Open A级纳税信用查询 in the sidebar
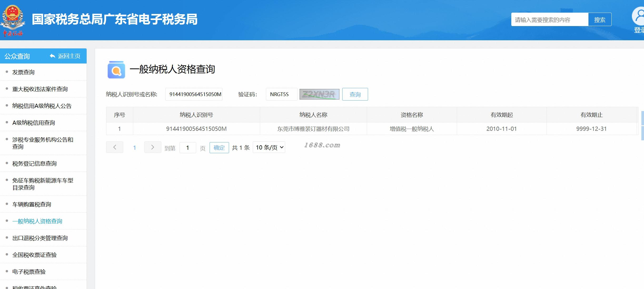 (x=34, y=123)
